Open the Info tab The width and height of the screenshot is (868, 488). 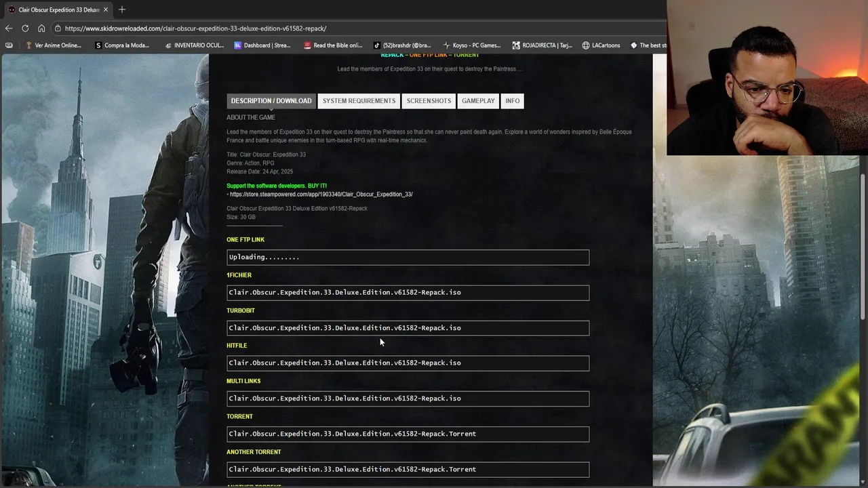point(512,101)
